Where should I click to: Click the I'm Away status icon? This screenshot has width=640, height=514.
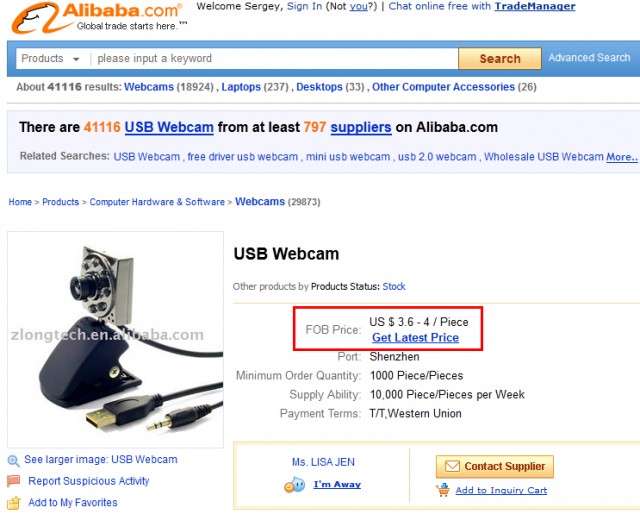coord(294,485)
